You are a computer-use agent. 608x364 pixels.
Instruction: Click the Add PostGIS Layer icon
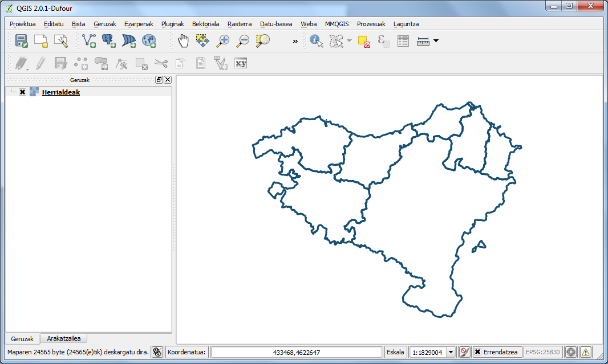(108, 40)
